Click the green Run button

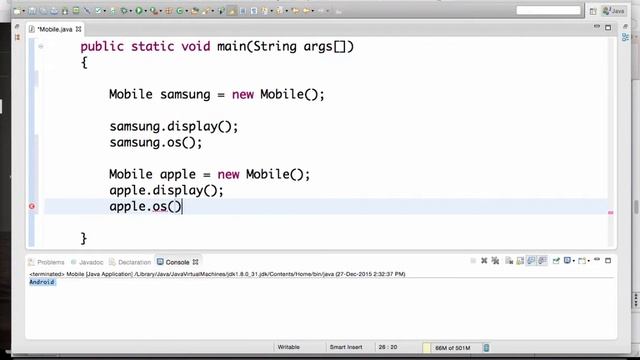pos(139,11)
